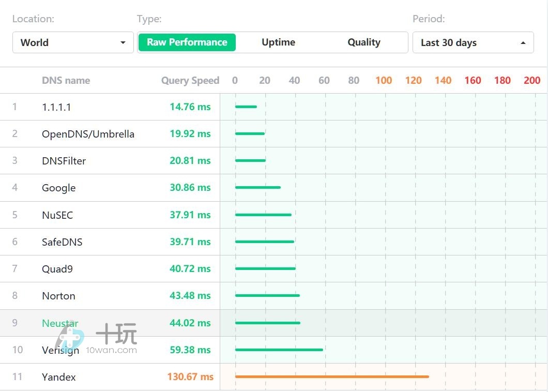Select the Quad9 row

pos(57,269)
